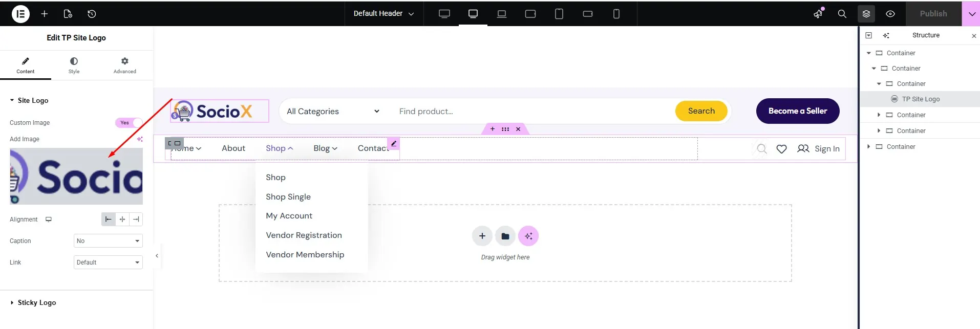Click the Become a Seller button
The width and height of the screenshot is (980, 329).
(x=797, y=111)
